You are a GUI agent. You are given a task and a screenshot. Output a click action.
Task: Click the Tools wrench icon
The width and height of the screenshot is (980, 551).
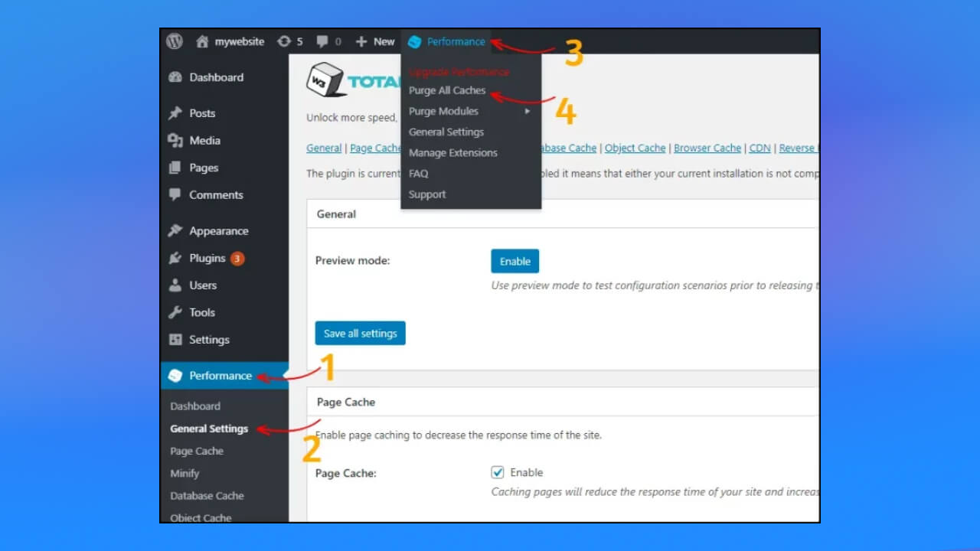coord(175,312)
